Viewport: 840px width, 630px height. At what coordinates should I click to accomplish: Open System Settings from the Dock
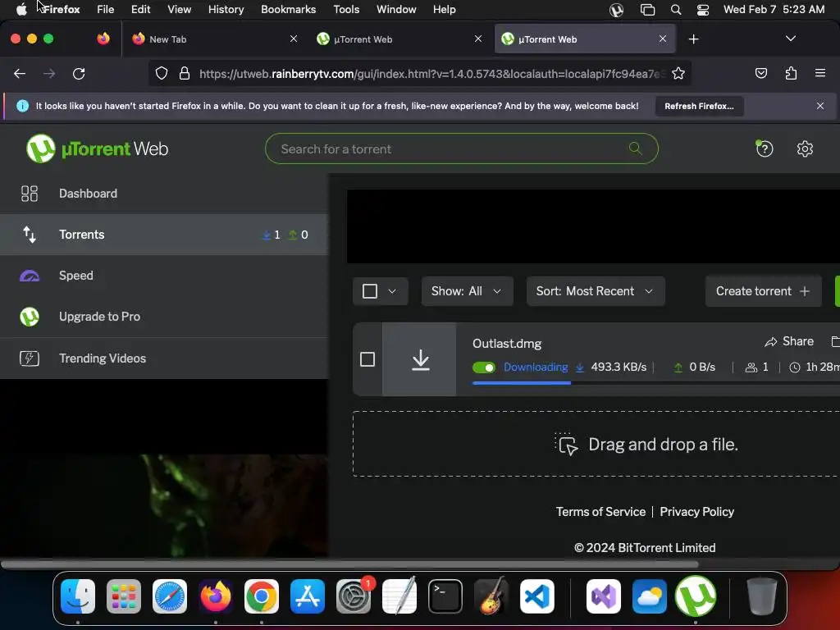click(x=354, y=596)
